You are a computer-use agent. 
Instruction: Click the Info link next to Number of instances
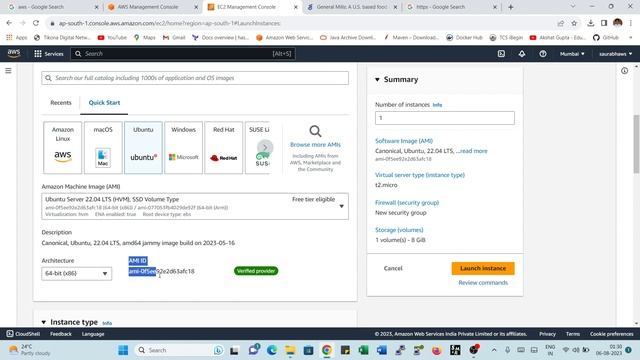point(437,105)
